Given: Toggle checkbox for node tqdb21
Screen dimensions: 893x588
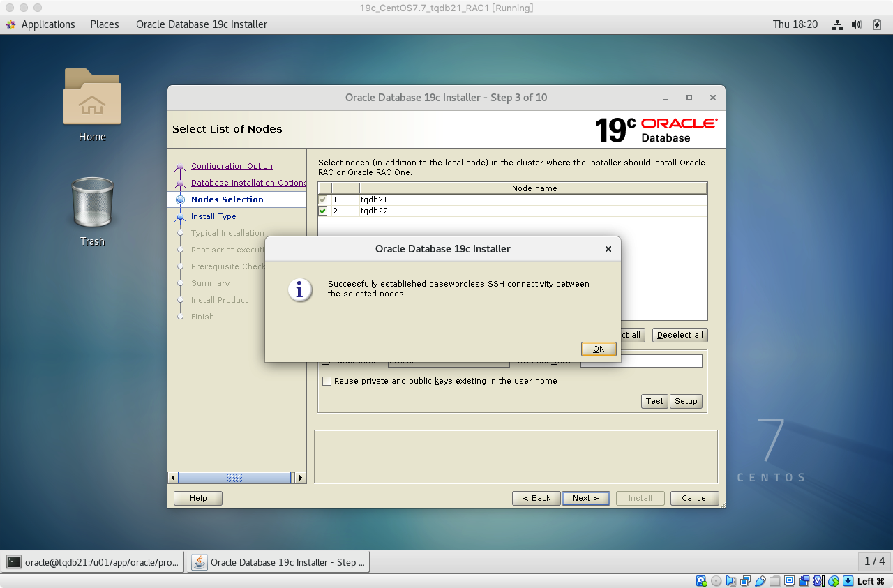Looking at the screenshot, I should coord(323,199).
